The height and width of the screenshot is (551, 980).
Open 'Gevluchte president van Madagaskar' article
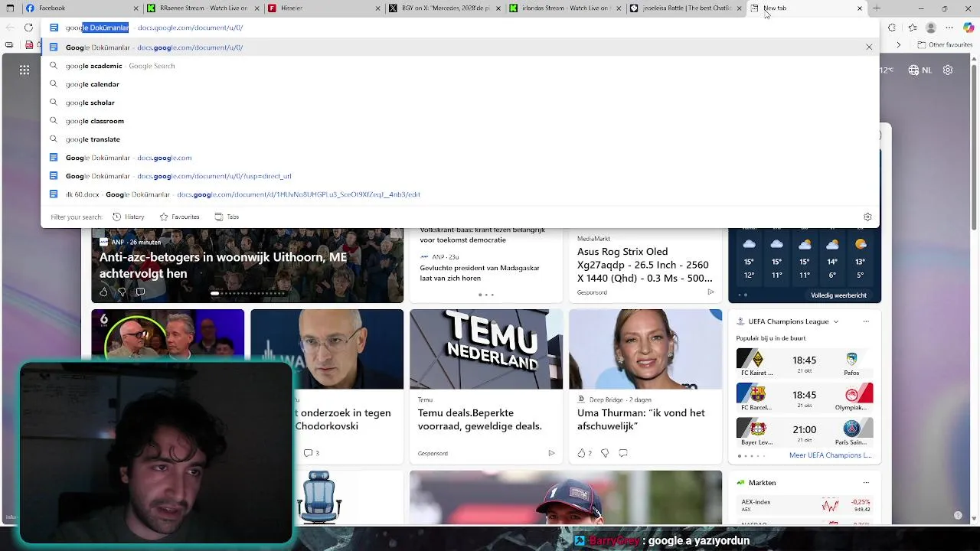click(479, 272)
